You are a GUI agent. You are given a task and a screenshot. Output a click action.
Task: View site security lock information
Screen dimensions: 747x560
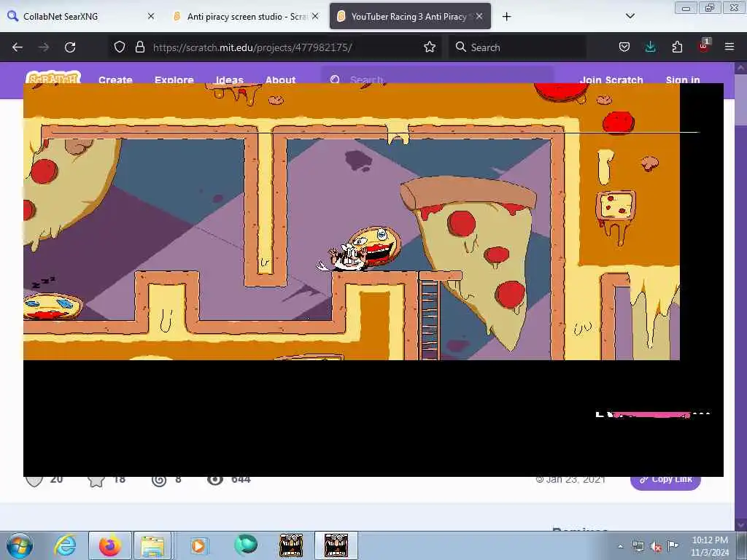pos(139,47)
